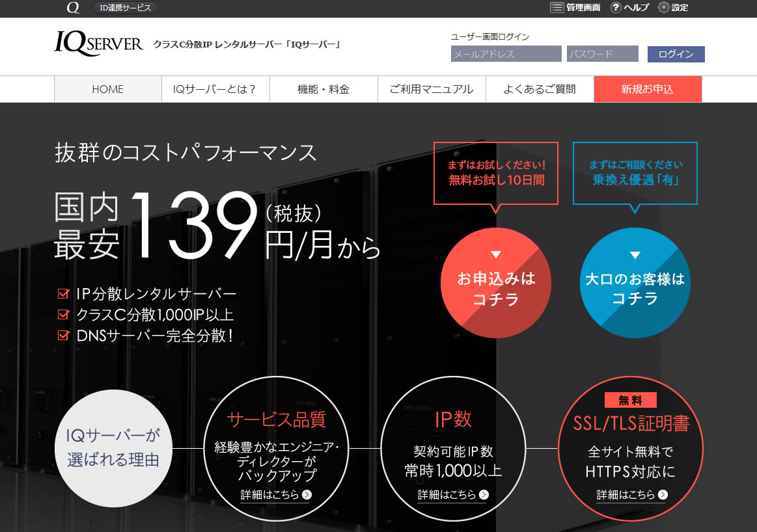Viewport: 757px width, 532px height.
Task: Click the Q logo icon in top bar
Action: coord(73,8)
